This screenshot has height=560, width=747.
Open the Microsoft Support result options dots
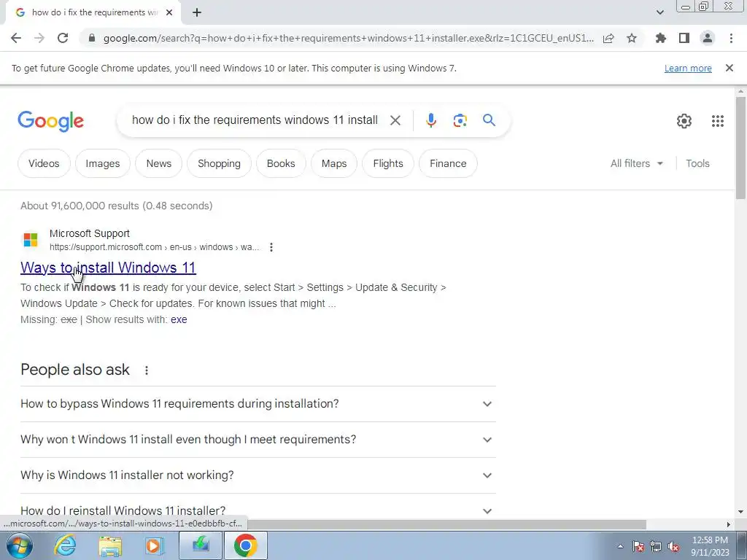271,247
